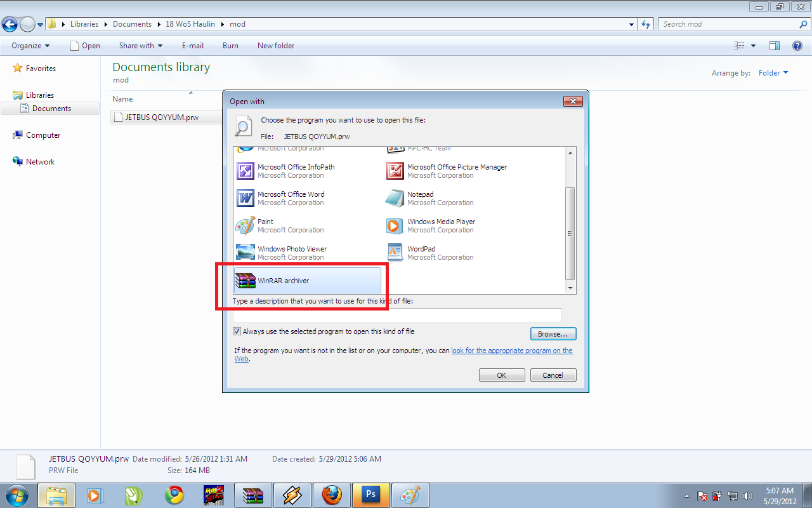Click program list scroll-up arrow
812x508 pixels.
(x=570, y=152)
